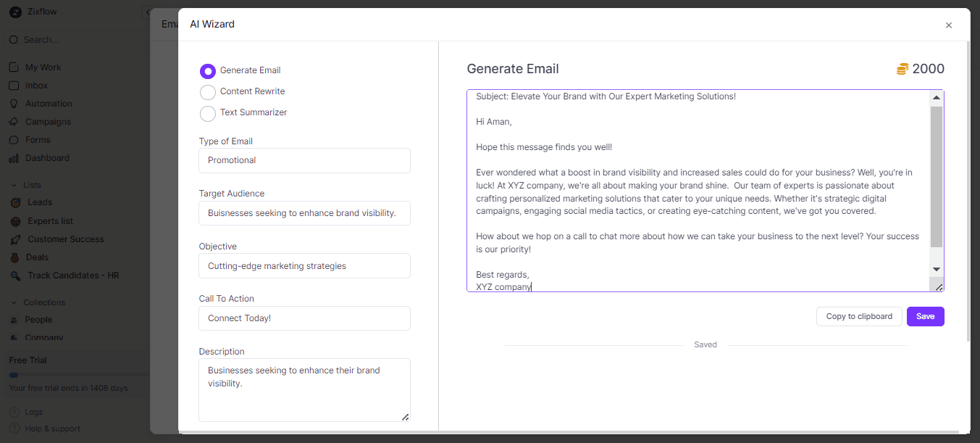Select the Text Summarizer option
This screenshot has height=443, width=980.
click(208, 112)
